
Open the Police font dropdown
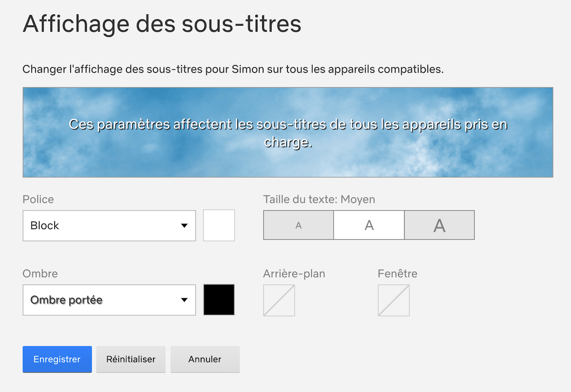click(109, 226)
